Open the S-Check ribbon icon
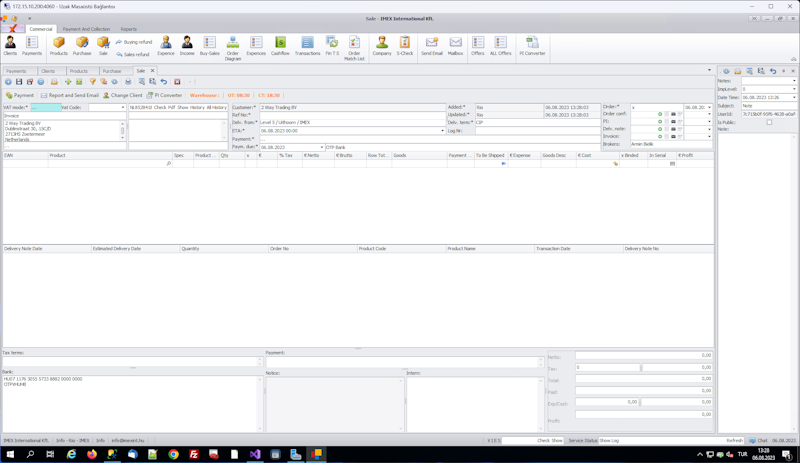 coord(405,46)
